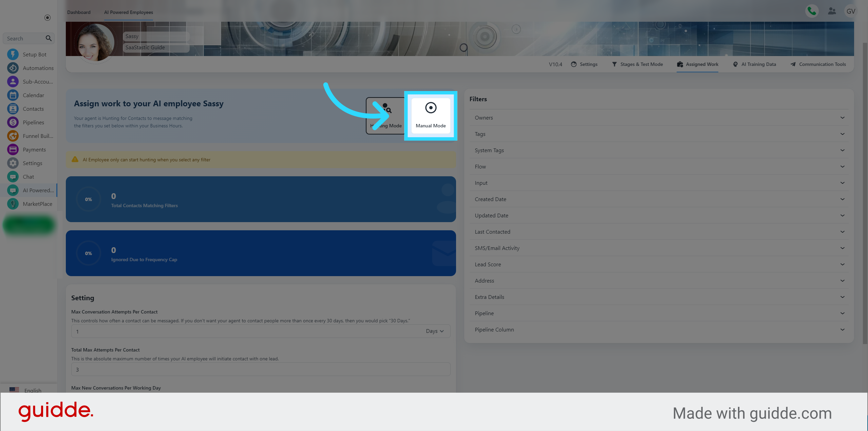Click the green blurred sidebar button
The image size is (868, 431).
coord(29,225)
